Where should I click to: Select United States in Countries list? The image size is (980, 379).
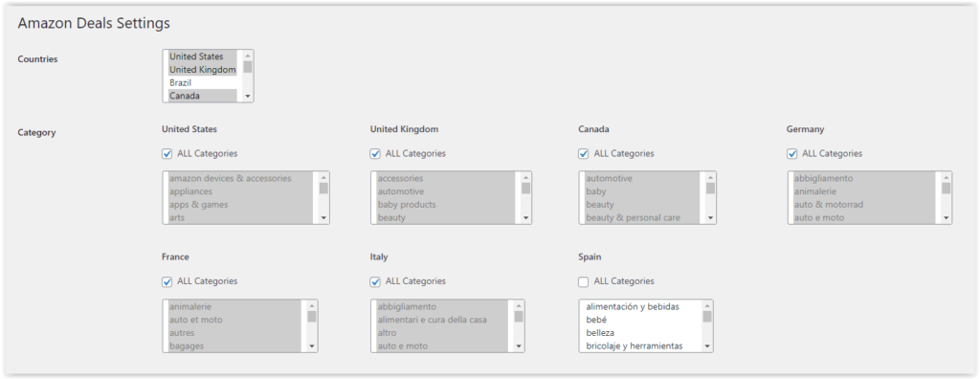(203, 56)
